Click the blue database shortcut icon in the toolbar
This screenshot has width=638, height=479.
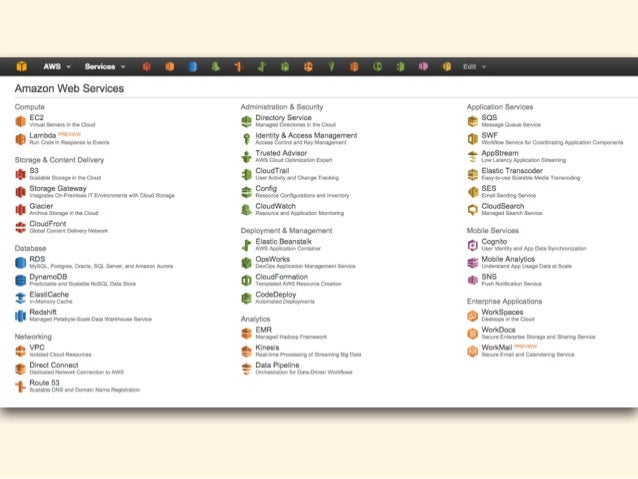pyautogui.click(x=193, y=66)
